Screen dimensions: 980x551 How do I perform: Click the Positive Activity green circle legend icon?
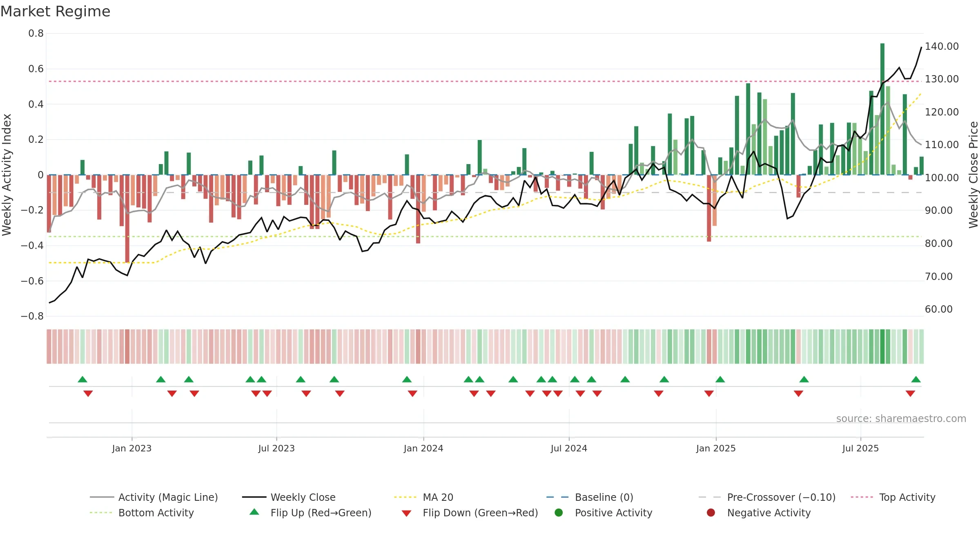[x=559, y=513]
